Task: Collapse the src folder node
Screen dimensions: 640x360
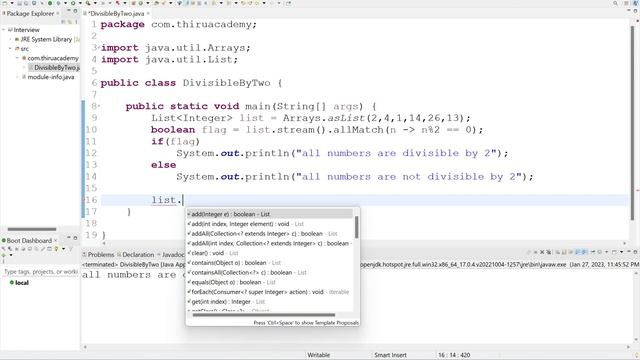Action: coord(11,49)
